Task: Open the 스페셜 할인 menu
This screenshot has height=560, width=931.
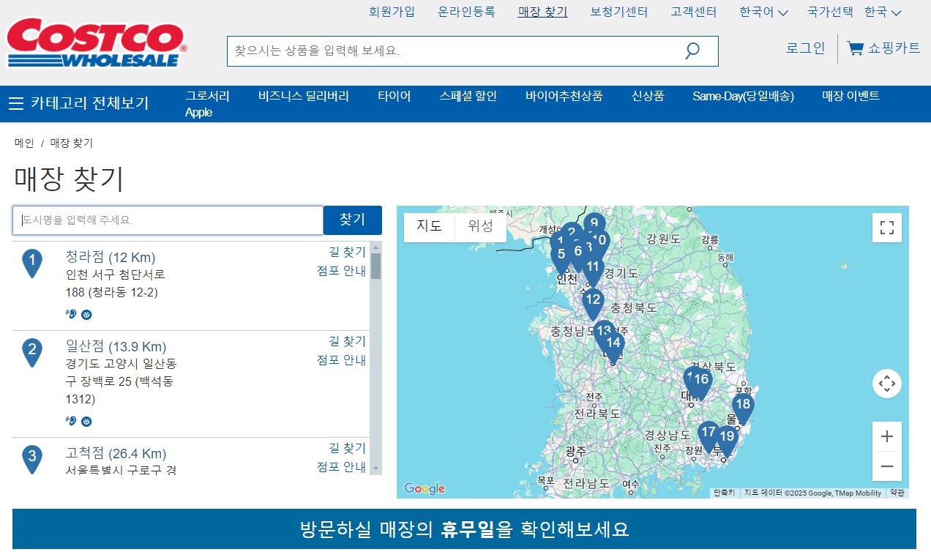Action: pyautogui.click(x=468, y=96)
